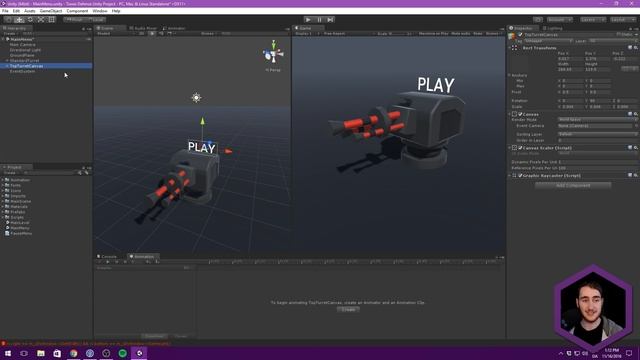Toggle Canvas Scaler component enabled checkbox
Screen dimensions: 640x360
pyautogui.click(x=520, y=148)
